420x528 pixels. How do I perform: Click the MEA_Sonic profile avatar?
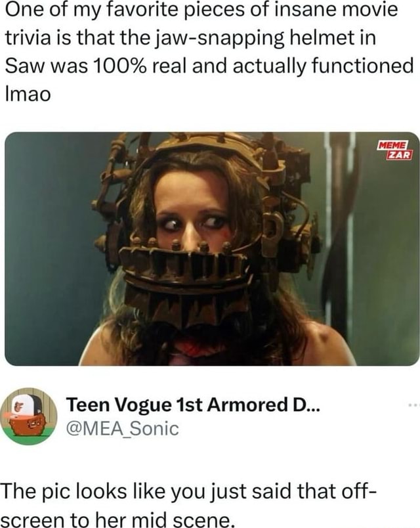28,416
